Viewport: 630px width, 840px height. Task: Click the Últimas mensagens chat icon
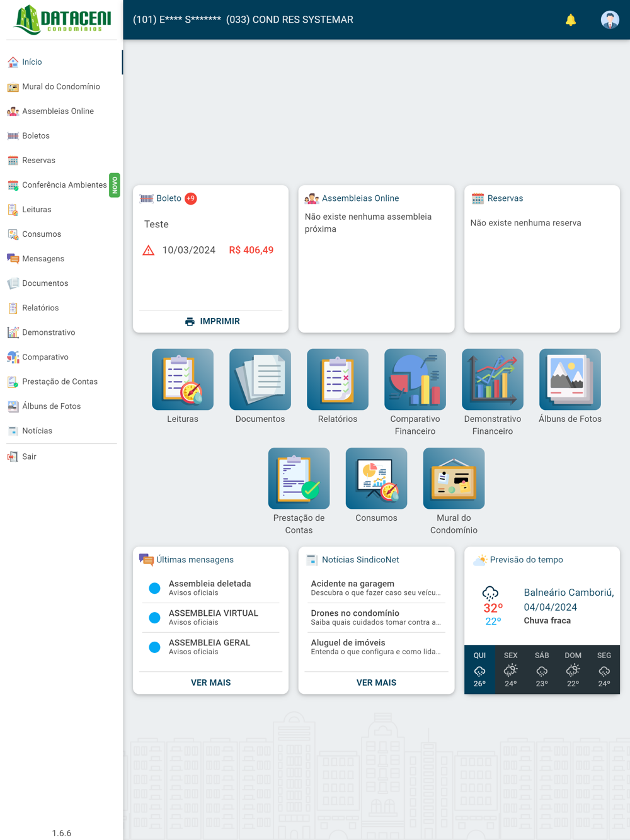pyautogui.click(x=146, y=560)
